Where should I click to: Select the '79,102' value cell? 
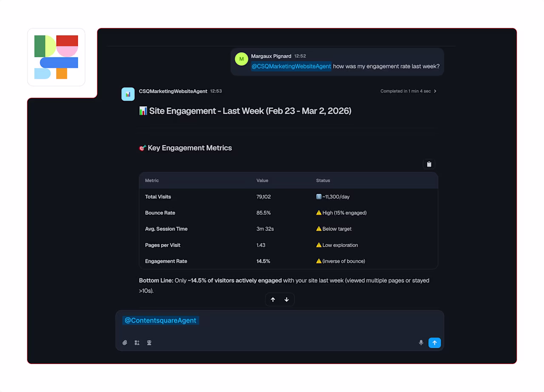[263, 197]
